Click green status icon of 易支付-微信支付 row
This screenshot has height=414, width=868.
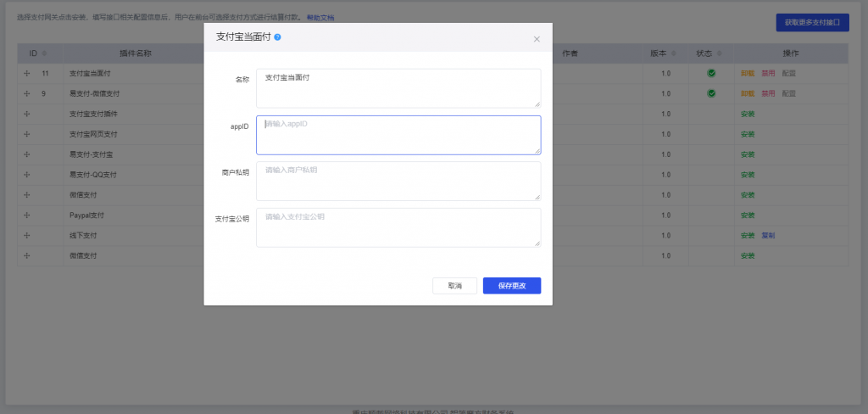711,93
